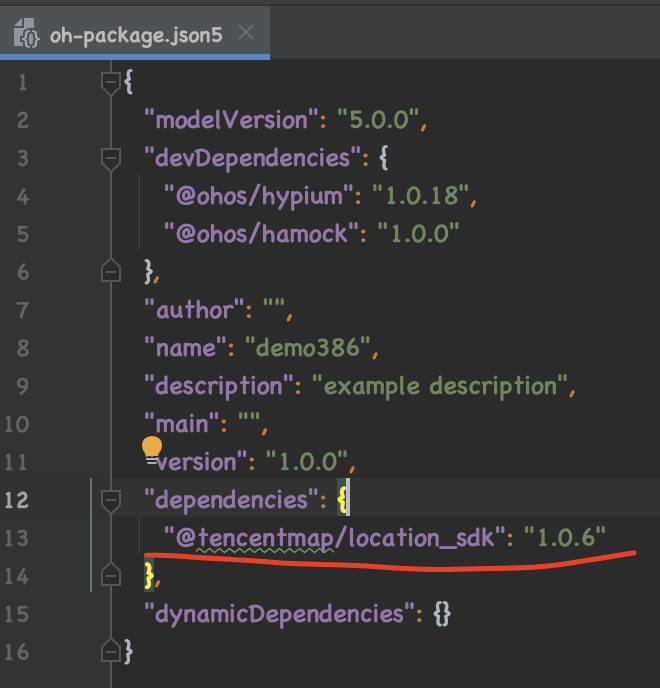This screenshot has width=660, height=688.
Task: Click the highlighted opening brace after dependencies
Action: tap(343, 499)
